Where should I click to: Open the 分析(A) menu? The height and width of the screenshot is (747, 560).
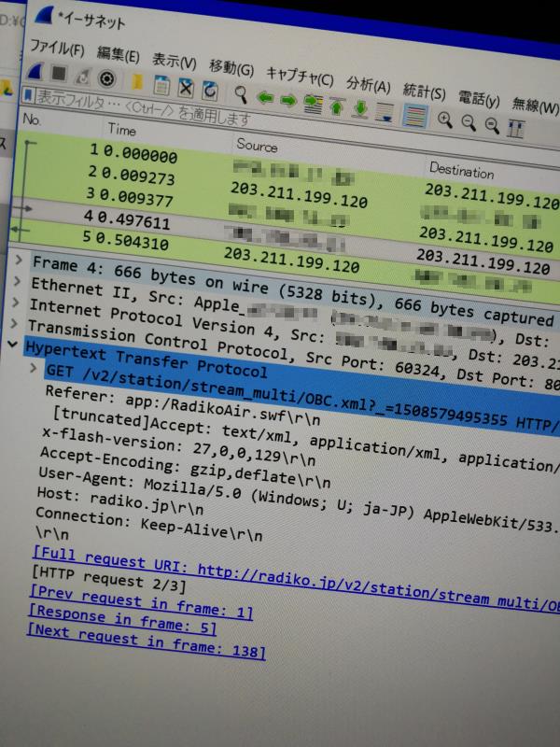369,84
